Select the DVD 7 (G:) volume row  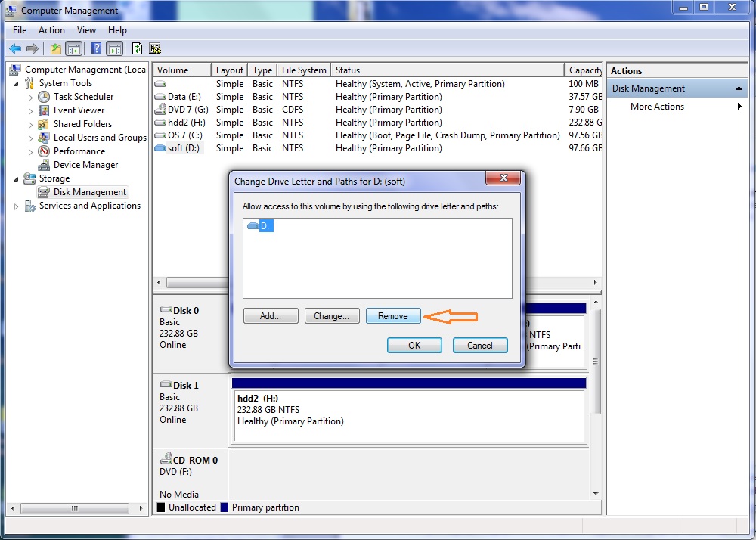click(377, 110)
